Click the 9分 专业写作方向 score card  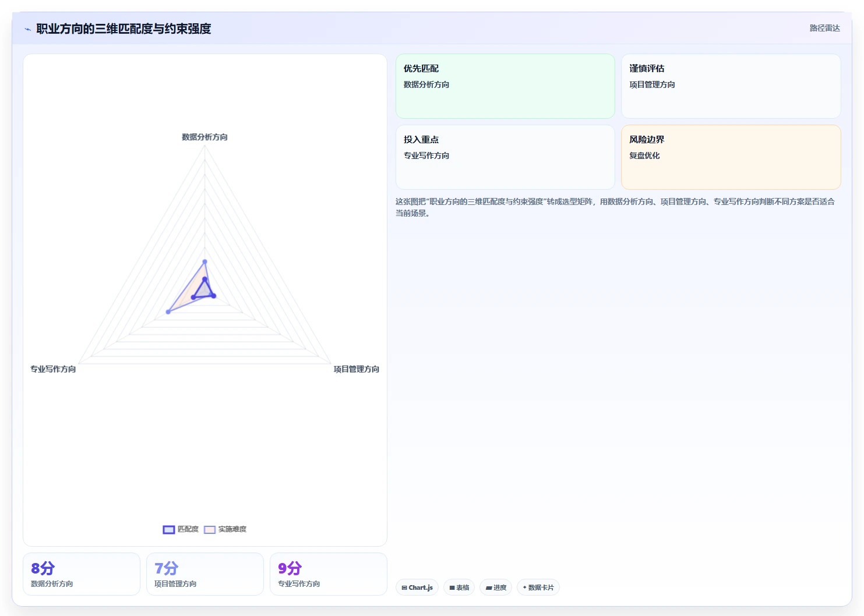point(329,574)
